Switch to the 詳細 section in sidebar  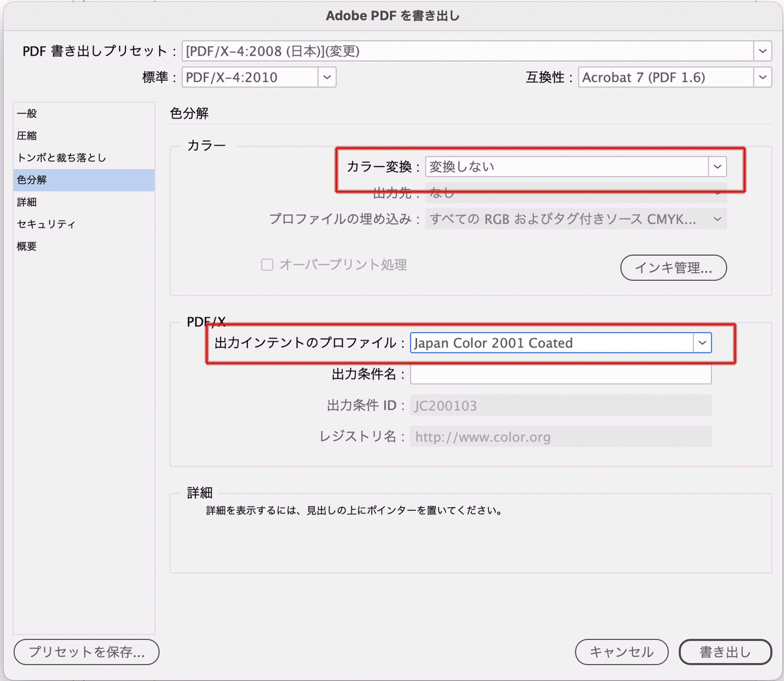click(x=27, y=202)
